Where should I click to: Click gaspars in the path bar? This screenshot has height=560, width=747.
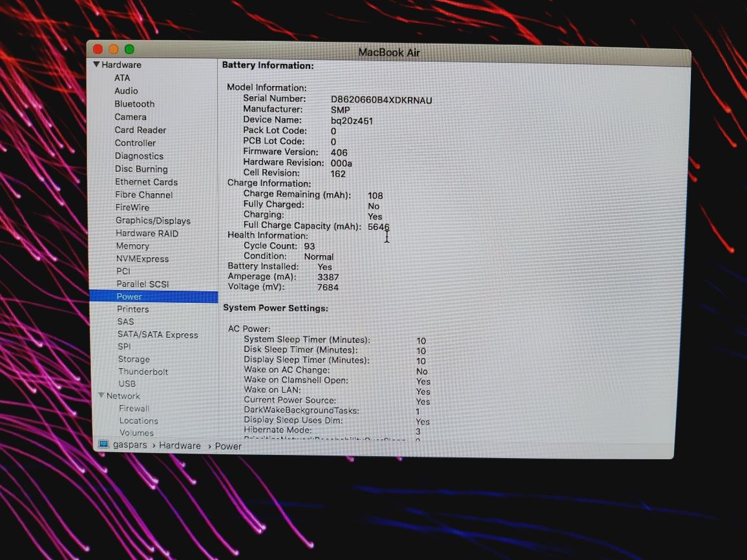pos(130,445)
